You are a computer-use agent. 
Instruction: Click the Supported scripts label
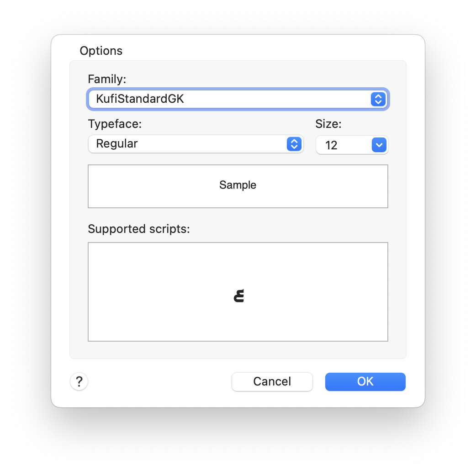[x=139, y=229]
